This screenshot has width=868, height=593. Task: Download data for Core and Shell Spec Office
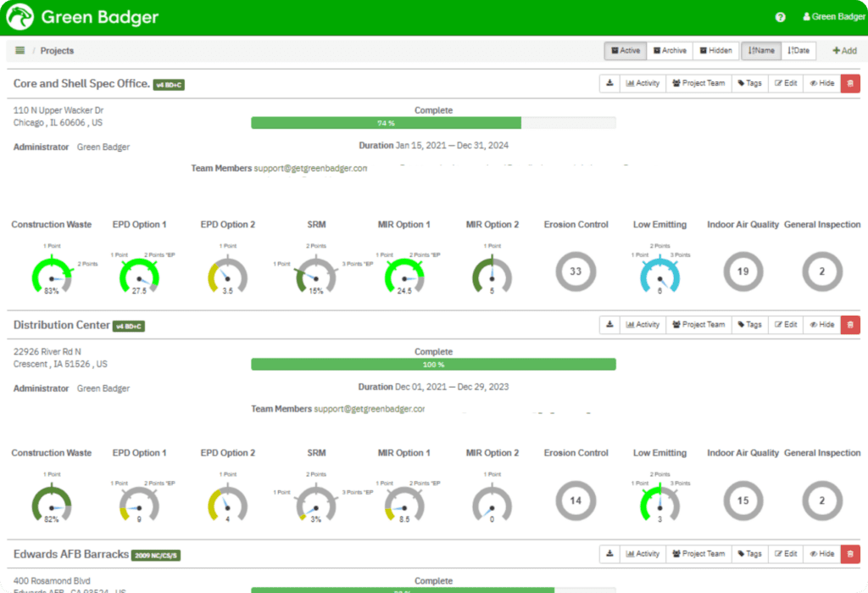click(x=609, y=82)
